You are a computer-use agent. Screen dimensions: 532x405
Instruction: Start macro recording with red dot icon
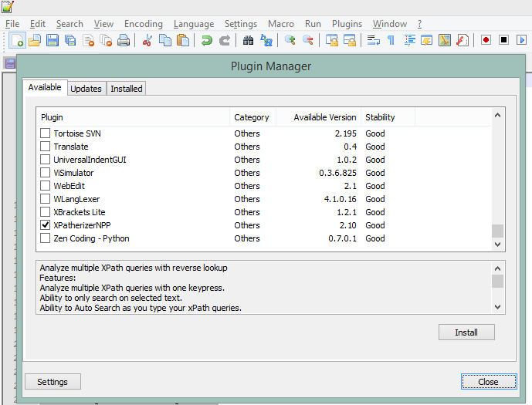click(x=486, y=40)
